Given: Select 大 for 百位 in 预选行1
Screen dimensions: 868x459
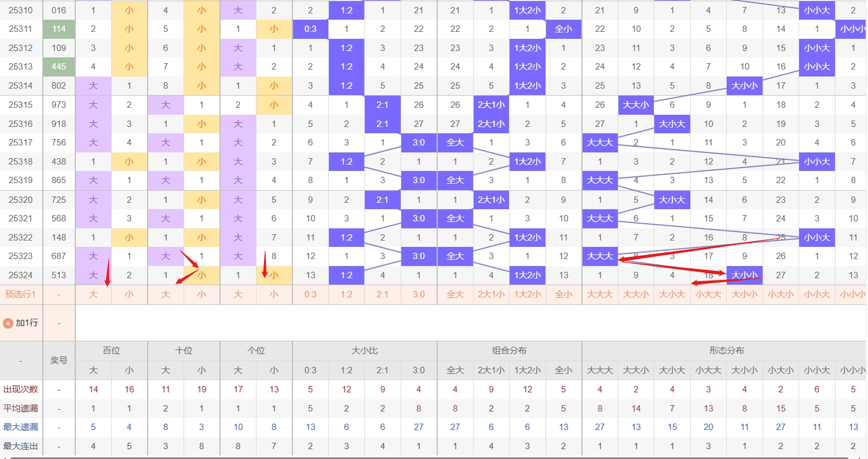Looking at the screenshot, I should (x=93, y=294).
